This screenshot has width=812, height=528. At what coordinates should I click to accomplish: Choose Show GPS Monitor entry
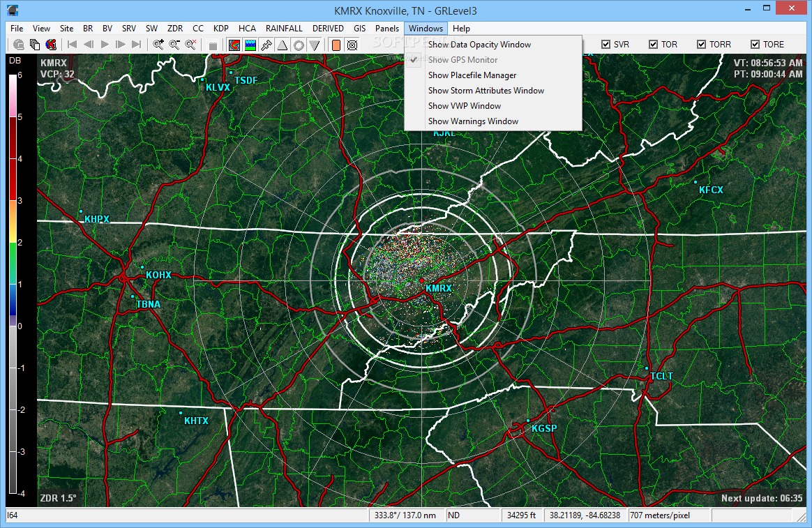point(493,60)
